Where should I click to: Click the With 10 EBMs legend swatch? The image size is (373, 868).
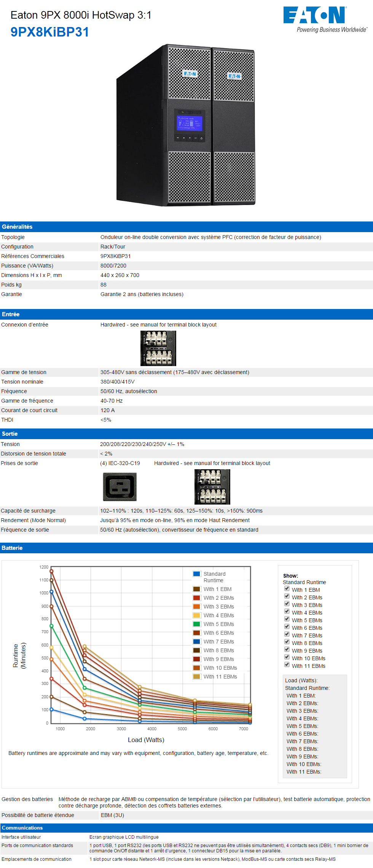tap(197, 668)
